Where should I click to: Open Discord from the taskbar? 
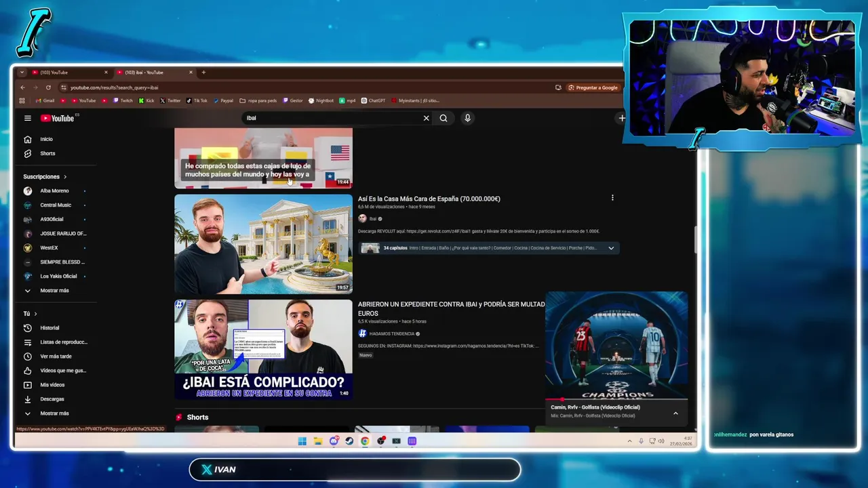(334, 441)
